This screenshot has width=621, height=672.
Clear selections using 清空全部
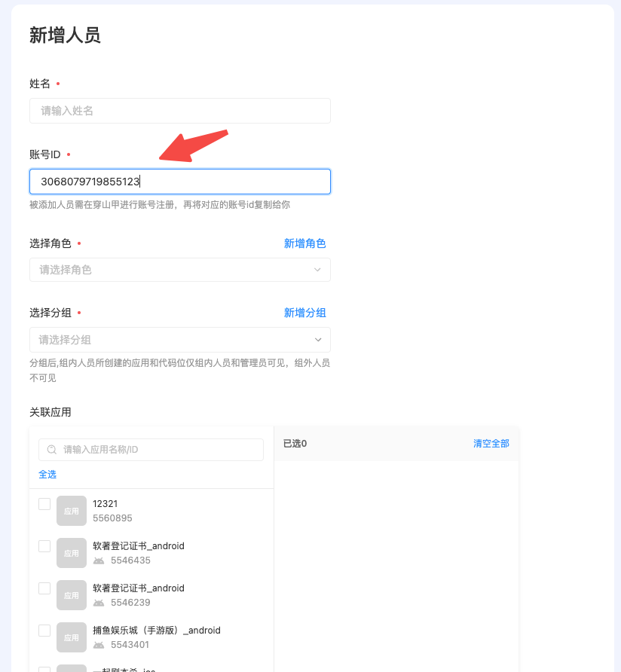coord(491,444)
